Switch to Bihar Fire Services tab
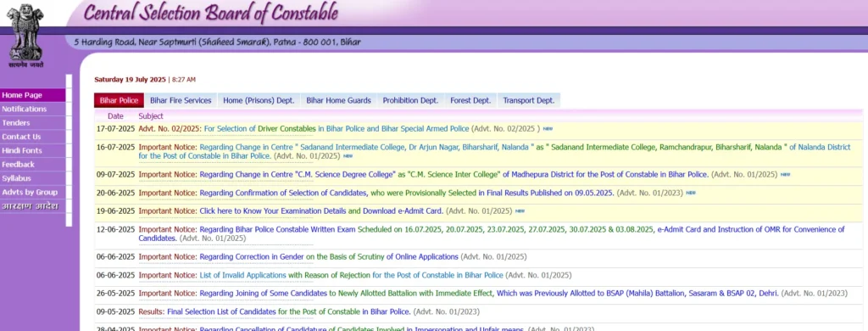 [181, 100]
